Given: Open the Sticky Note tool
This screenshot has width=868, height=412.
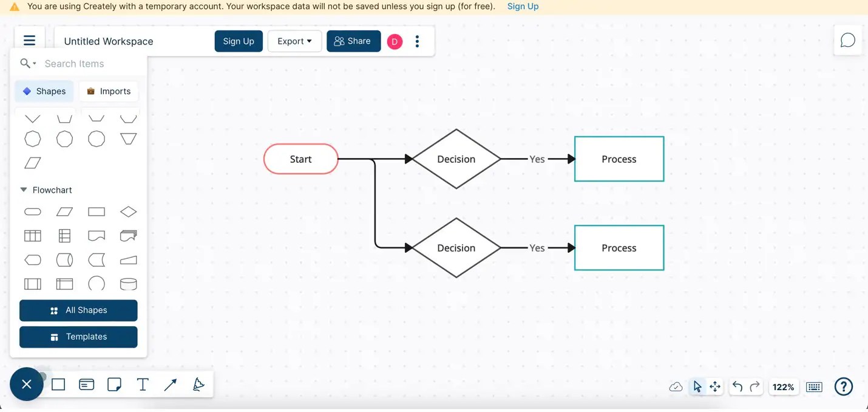Looking at the screenshot, I should click(114, 384).
